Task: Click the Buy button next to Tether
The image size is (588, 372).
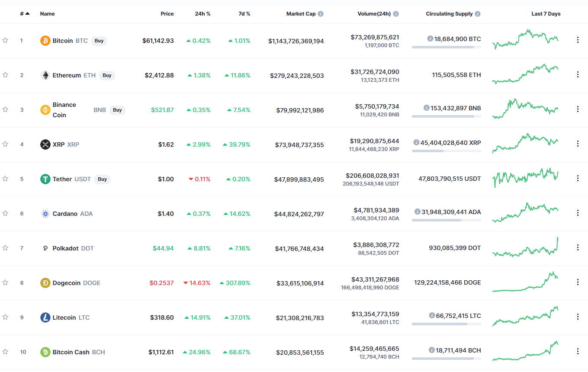Action: pos(102,179)
